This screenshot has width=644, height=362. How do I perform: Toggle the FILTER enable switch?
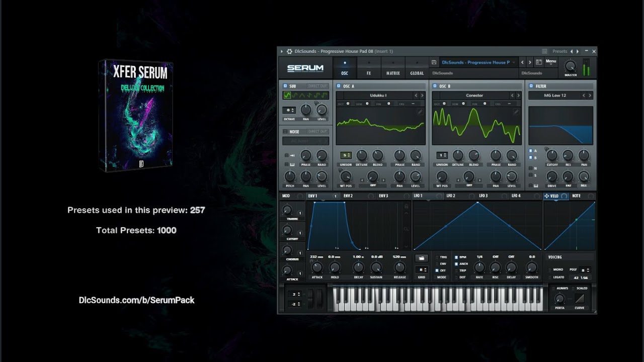[531, 86]
